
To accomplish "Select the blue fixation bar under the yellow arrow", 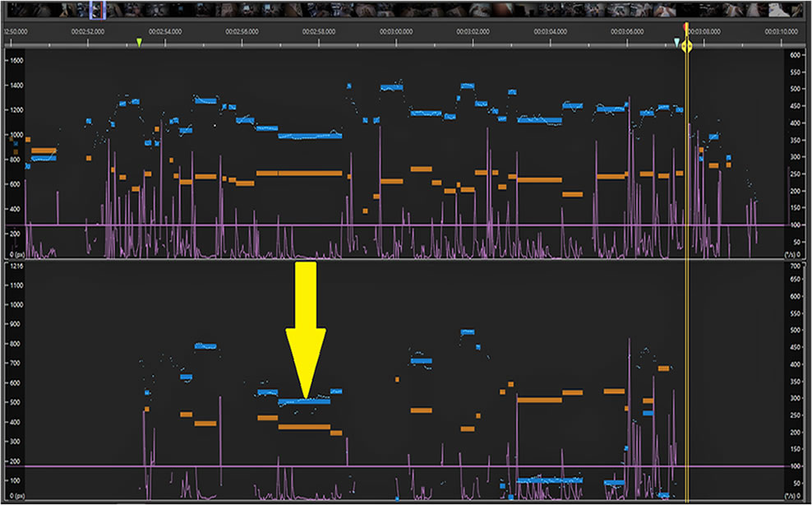I will point(304,401).
